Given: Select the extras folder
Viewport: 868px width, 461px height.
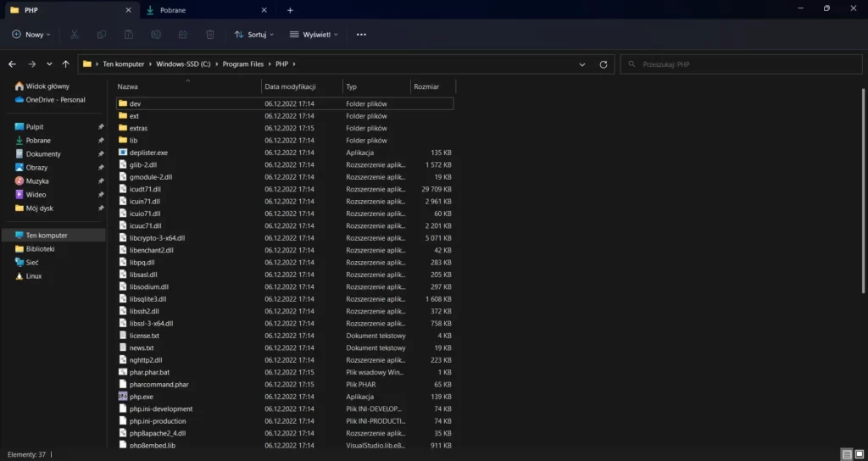Looking at the screenshot, I should [285, 129].
